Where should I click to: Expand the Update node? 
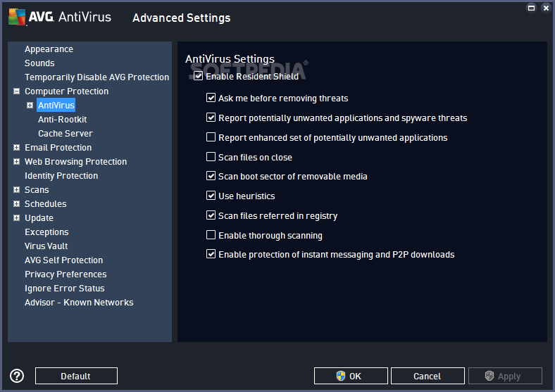tap(16, 218)
